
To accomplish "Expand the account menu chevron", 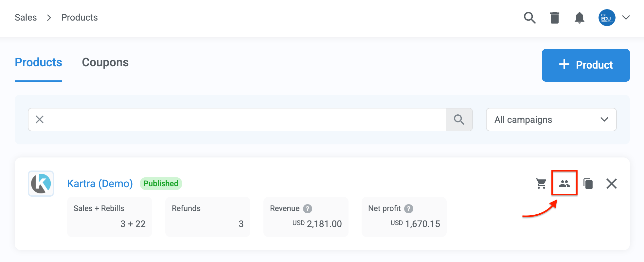I will (x=626, y=18).
